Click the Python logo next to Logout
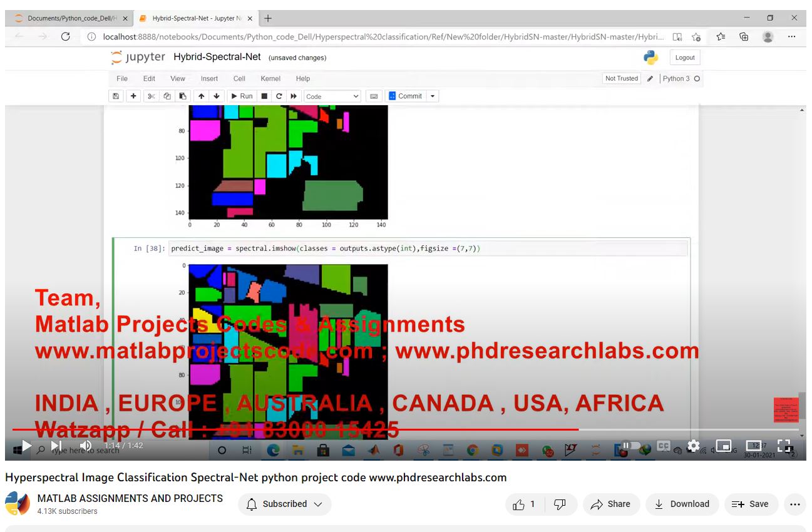The image size is (812, 532). 650,58
